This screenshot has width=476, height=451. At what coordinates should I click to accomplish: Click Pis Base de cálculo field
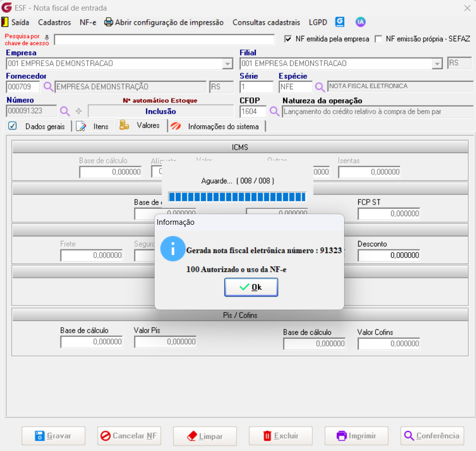91,342
